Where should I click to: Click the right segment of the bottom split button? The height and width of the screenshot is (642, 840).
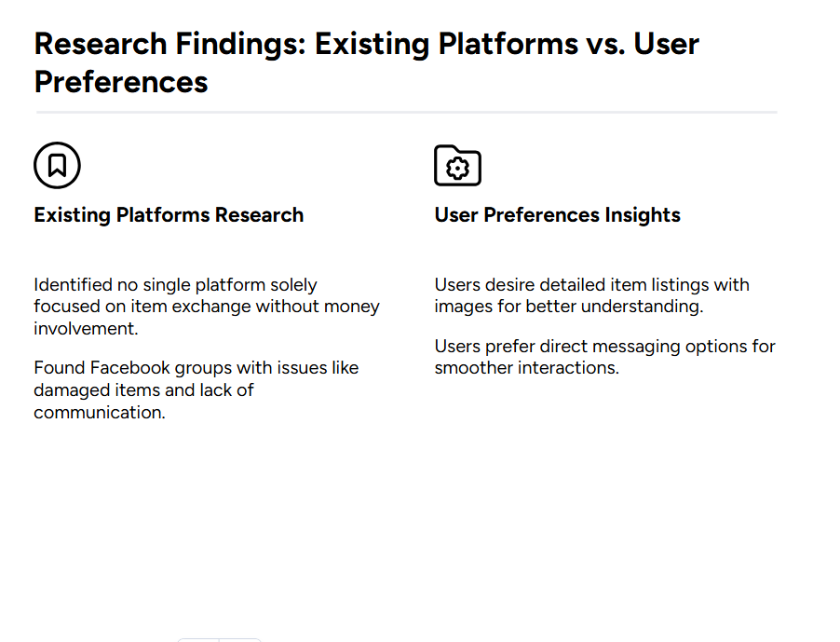tap(240, 640)
